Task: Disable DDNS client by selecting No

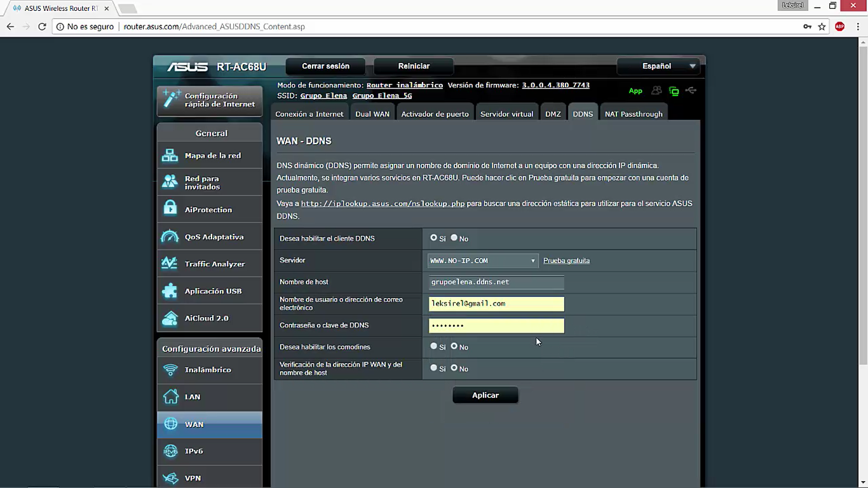Action: coord(454,238)
